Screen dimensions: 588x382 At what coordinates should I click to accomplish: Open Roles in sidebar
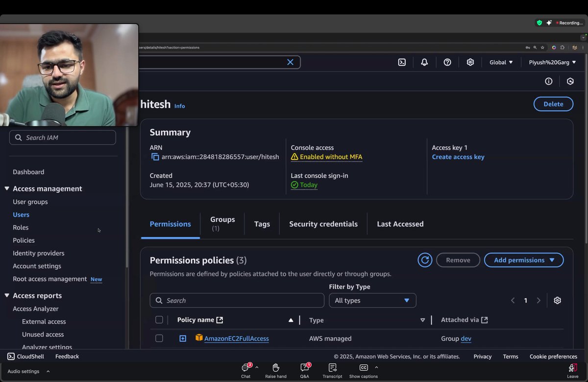[21, 227]
